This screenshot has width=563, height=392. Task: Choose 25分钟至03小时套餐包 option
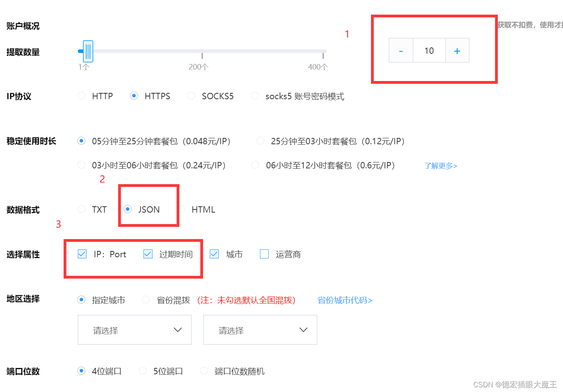(260, 141)
